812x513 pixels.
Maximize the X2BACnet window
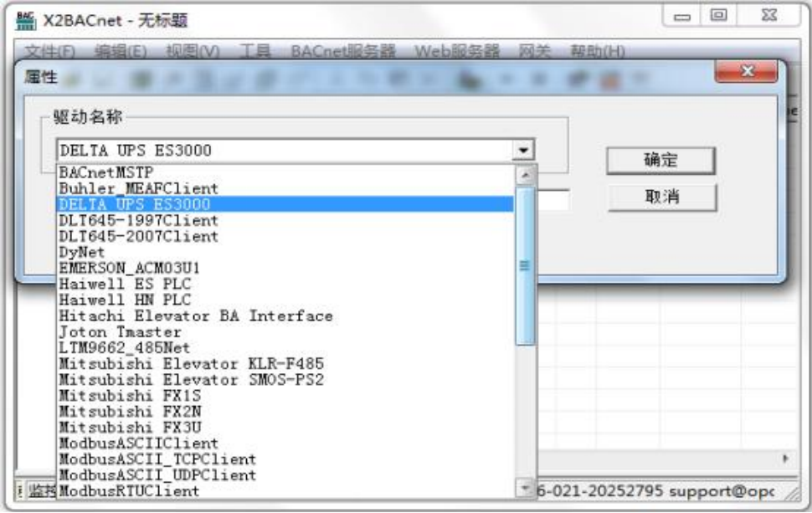click(718, 16)
